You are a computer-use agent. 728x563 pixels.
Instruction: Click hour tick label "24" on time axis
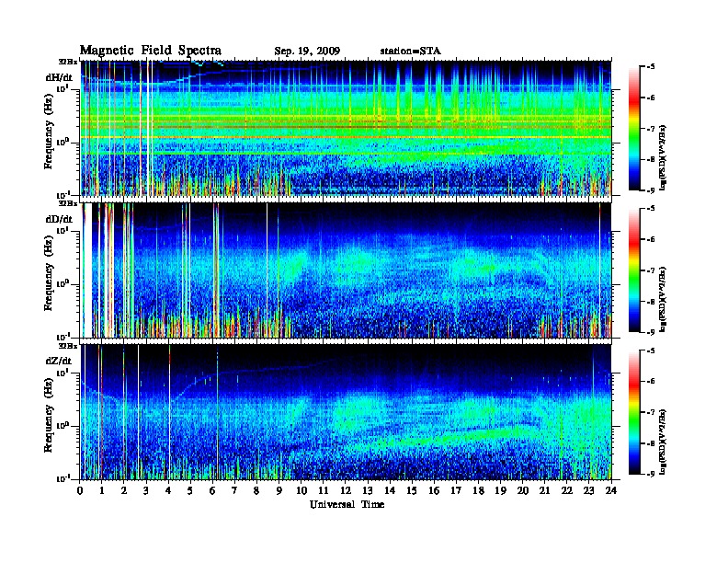coord(611,491)
